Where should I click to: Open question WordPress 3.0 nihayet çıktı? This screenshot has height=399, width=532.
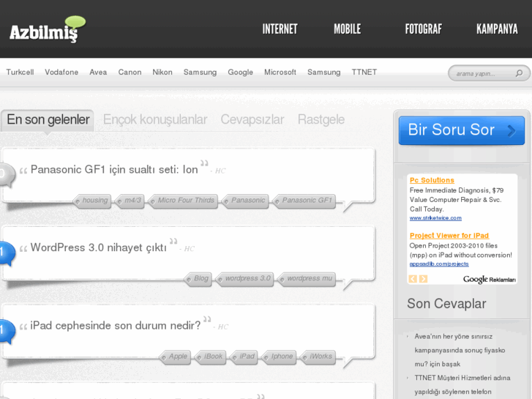98,247
